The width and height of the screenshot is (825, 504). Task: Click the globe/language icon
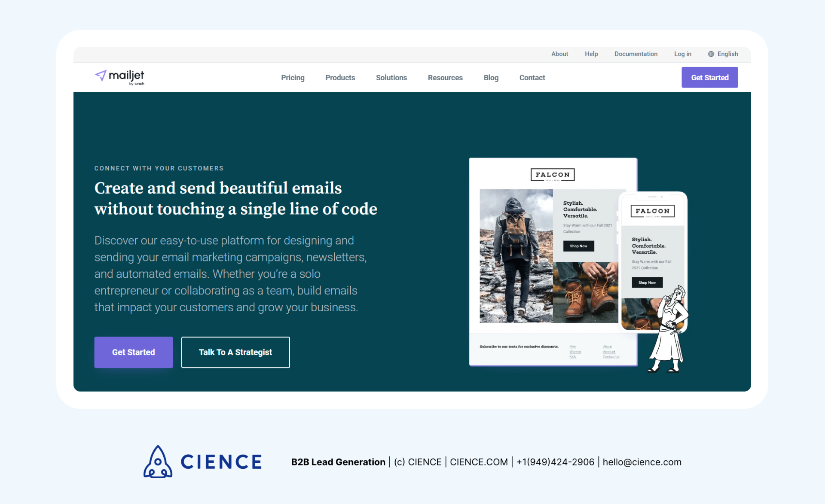710,54
